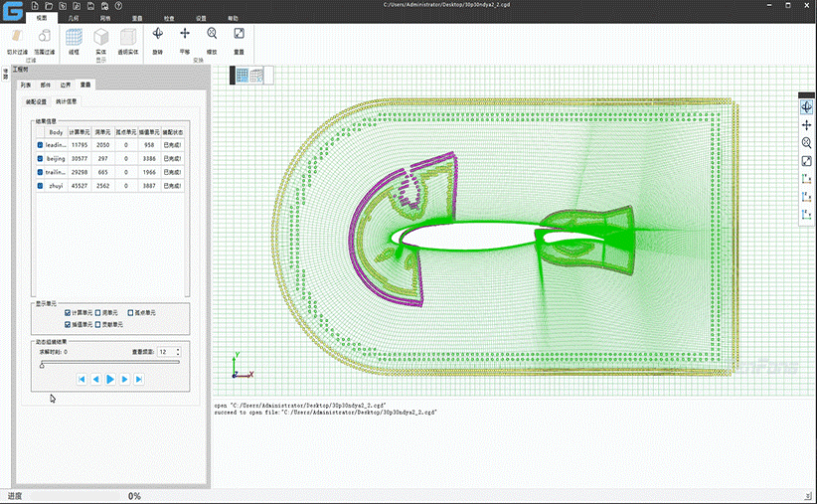Open the 检查 (Check) ribbon tab

tap(169, 18)
